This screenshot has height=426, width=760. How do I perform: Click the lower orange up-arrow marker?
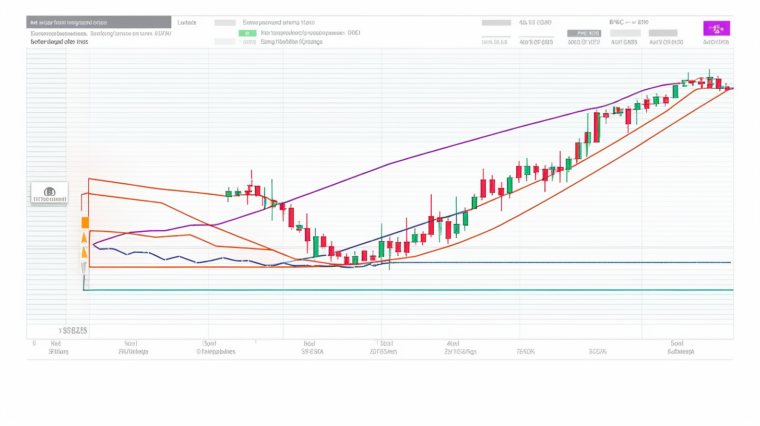(x=84, y=254)
